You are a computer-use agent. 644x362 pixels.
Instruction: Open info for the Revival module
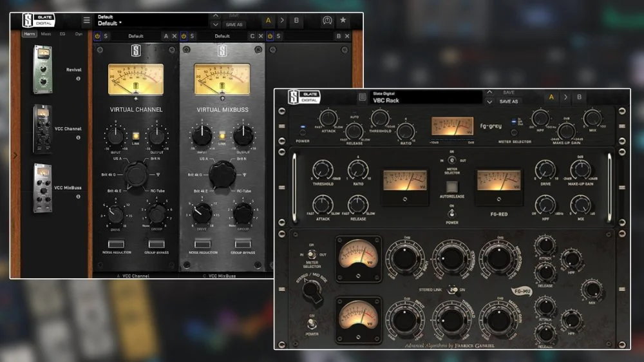coord(78,79)
